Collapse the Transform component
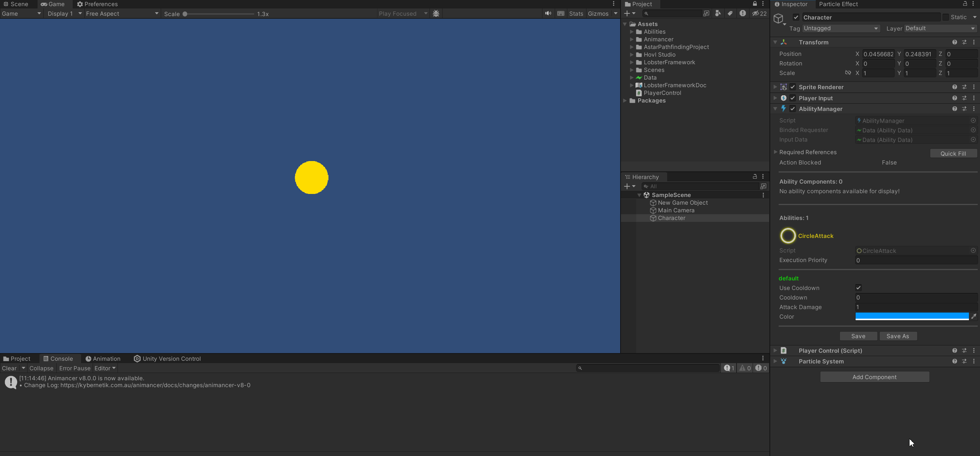The height and width of the screenshot is (456, 980). [x=775, y=42]
